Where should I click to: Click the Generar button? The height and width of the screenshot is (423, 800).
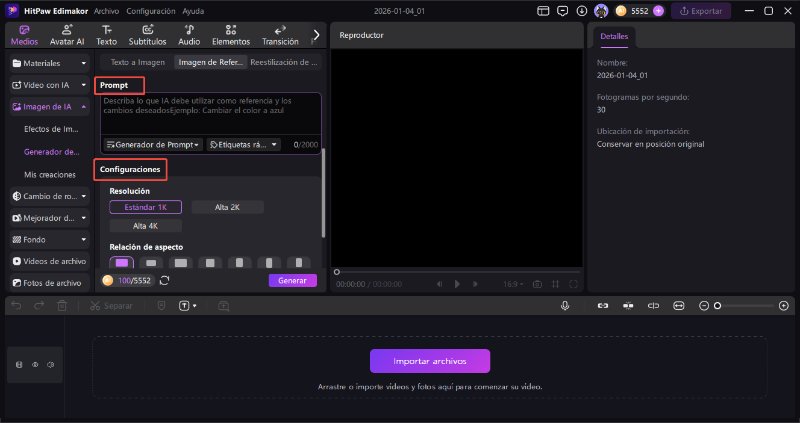tap(292, 280)
